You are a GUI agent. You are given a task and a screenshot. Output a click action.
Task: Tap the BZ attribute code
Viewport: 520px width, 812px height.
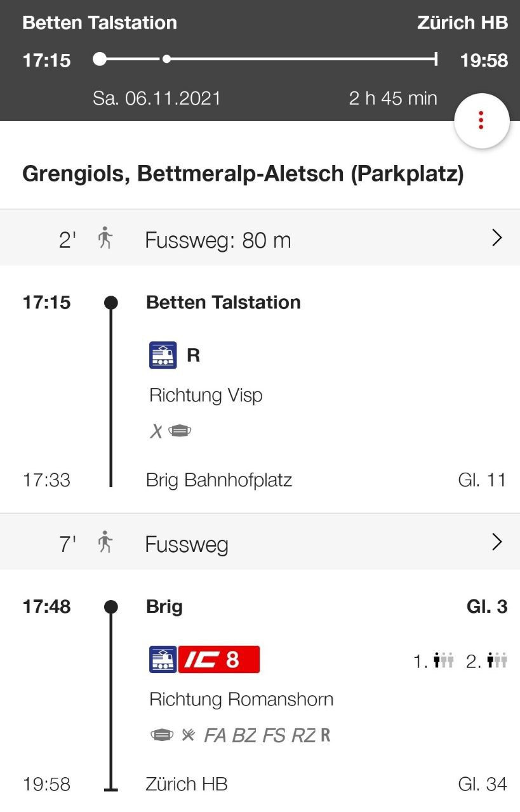point(244,735)
